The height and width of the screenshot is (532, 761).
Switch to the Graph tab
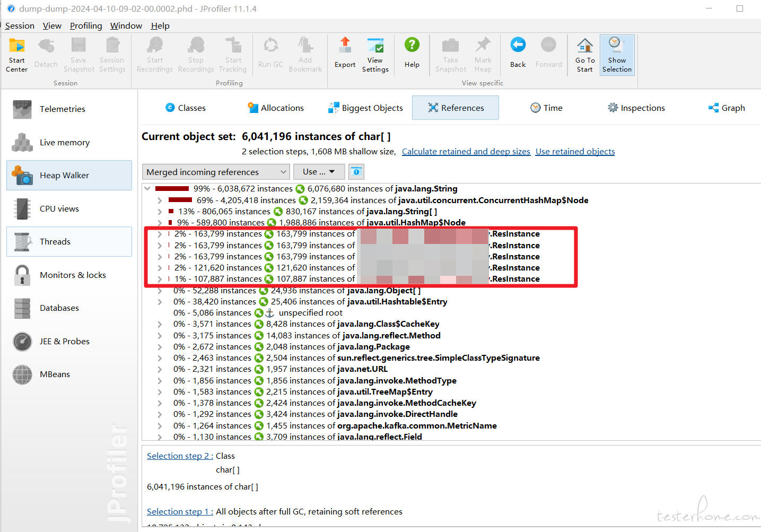(727, 108)
